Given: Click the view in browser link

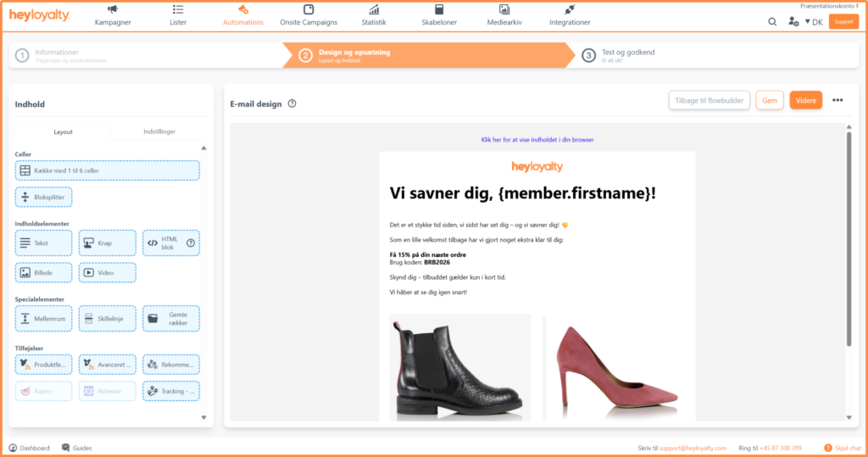Looking at the screenshot, I should [537, 139].
